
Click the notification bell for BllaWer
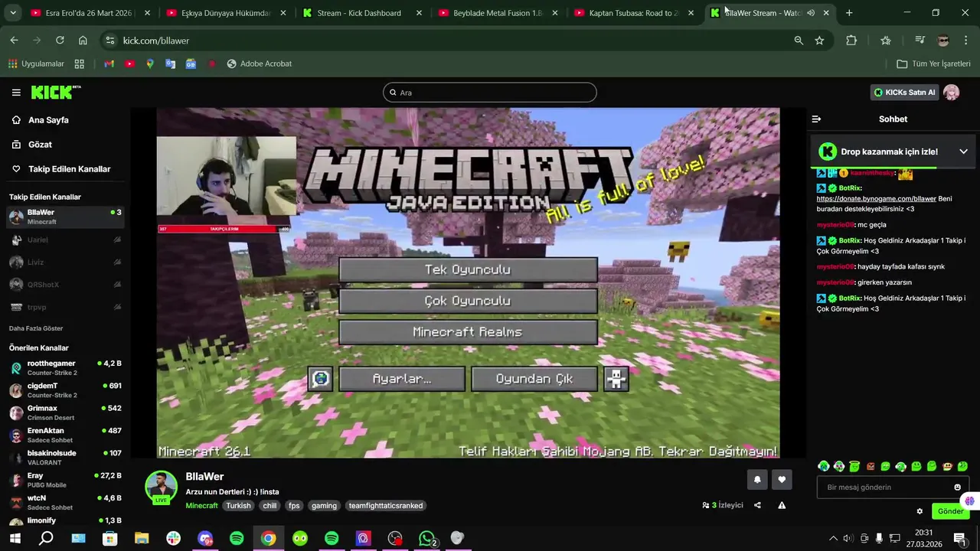(757, 480)
